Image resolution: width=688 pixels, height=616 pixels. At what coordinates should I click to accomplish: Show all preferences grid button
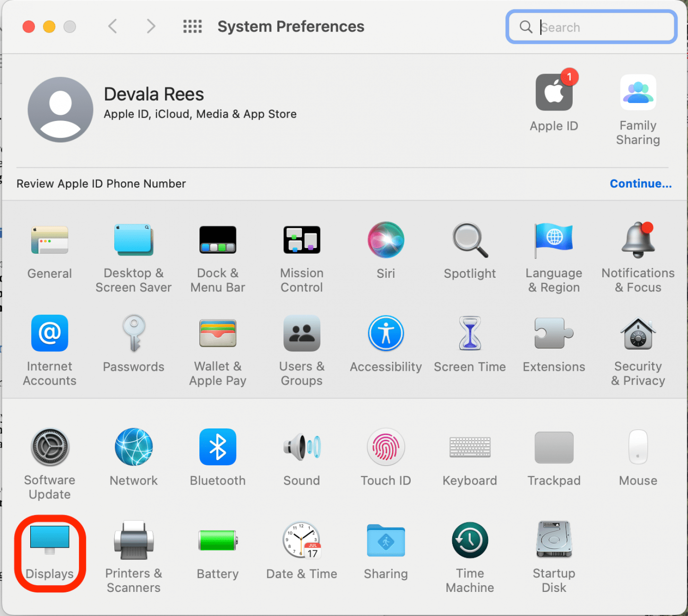click(x=192, y=26)
